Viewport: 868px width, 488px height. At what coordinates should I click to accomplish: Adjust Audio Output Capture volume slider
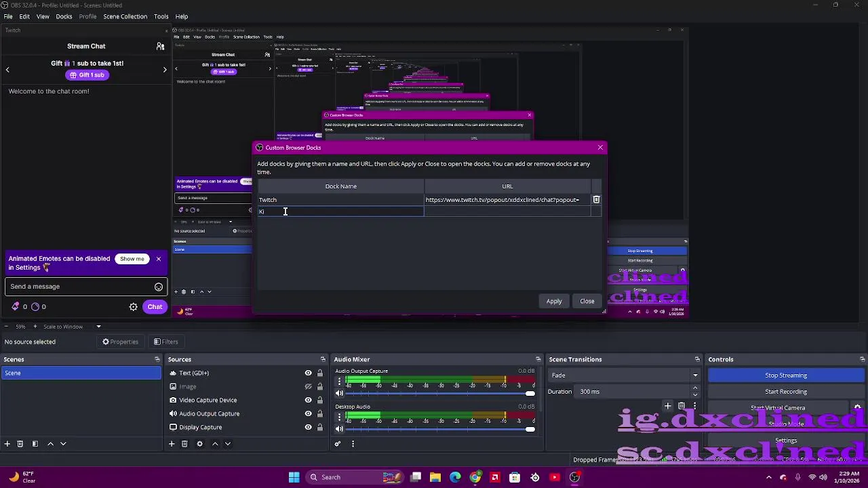(440, 393)
